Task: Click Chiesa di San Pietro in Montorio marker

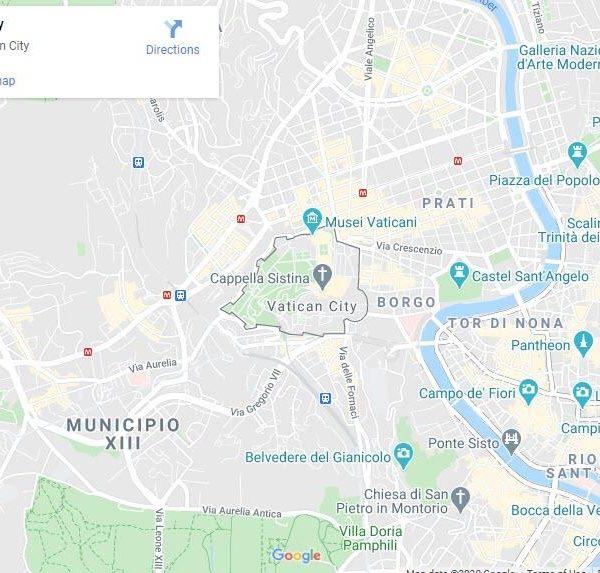Action: (460, 500)
